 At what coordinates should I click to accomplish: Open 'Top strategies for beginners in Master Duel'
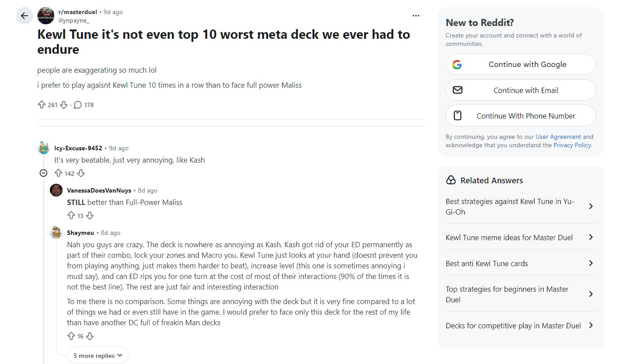[x=521, y=294]
